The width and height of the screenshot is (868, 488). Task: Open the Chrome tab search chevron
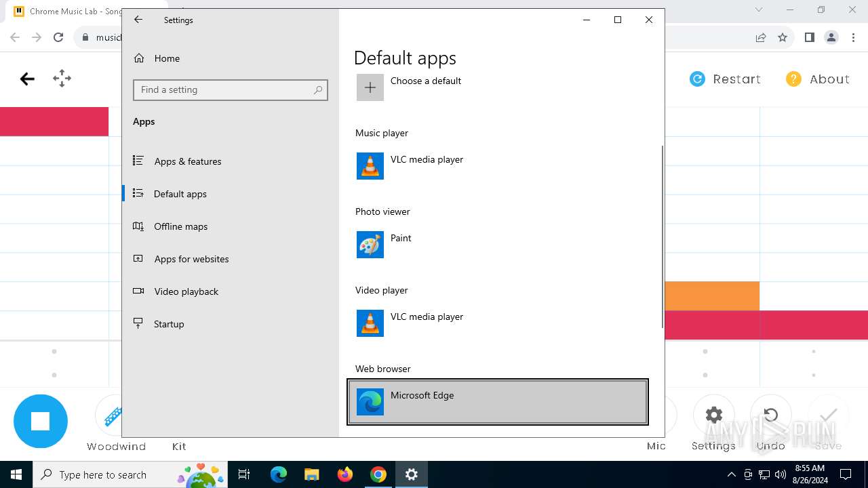(x=759, y=10)
